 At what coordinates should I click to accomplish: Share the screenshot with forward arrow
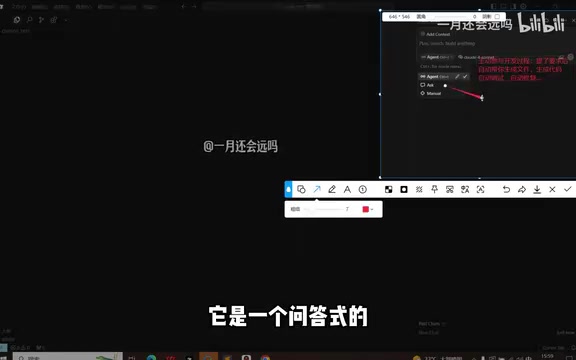(x=522, y=189)
